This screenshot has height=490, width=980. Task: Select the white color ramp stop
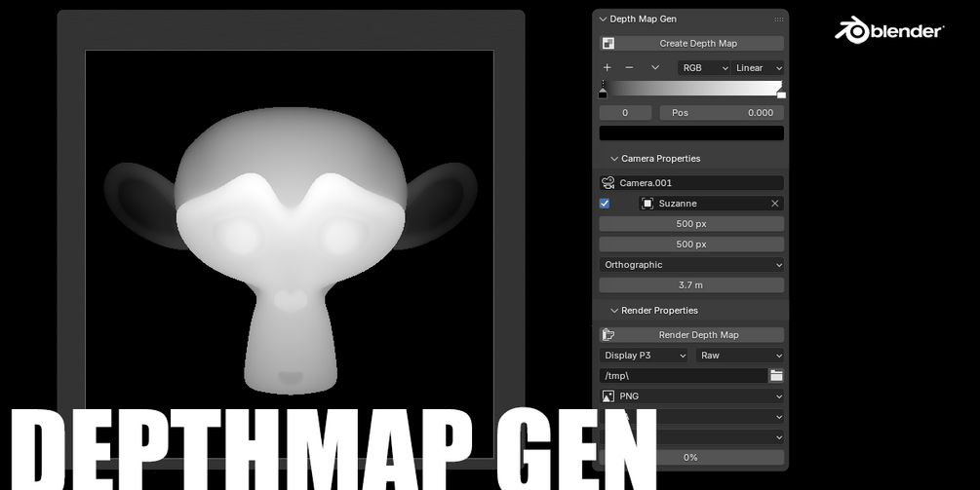pyautogui.click(x=781, y=94)
